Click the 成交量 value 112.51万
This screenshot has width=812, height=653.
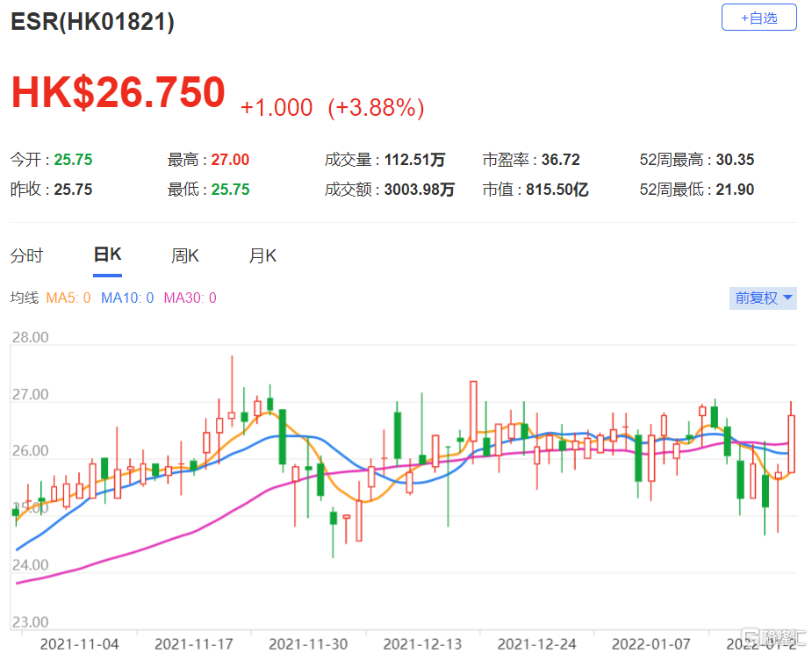pyautogui.click(x=414, y=160)
